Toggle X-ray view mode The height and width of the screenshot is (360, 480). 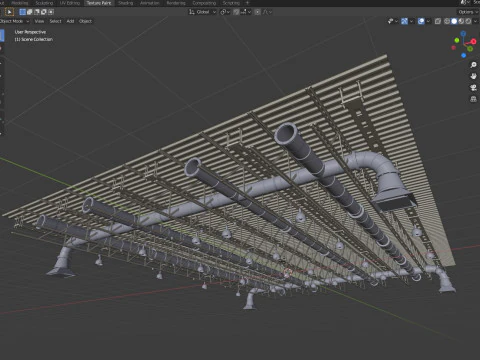438,21
